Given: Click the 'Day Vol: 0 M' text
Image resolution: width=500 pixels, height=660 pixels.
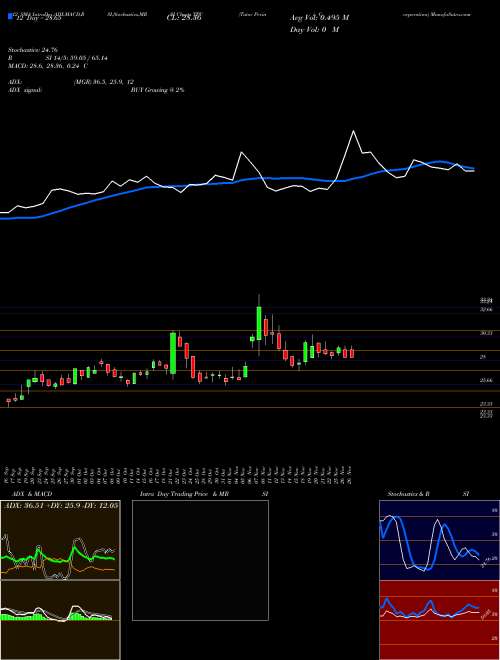Looking at the screenshot, I should click(314, 30).
